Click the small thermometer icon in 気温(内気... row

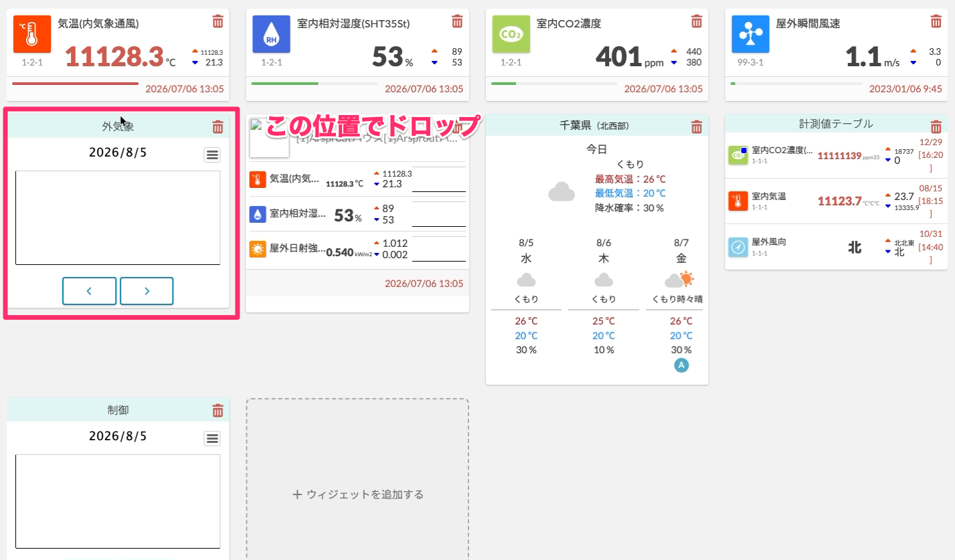point(258,179)
